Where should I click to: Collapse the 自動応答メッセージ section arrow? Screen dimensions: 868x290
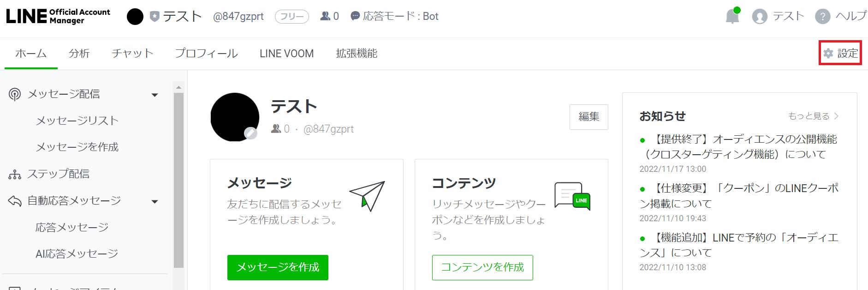[x=155, y=202]
